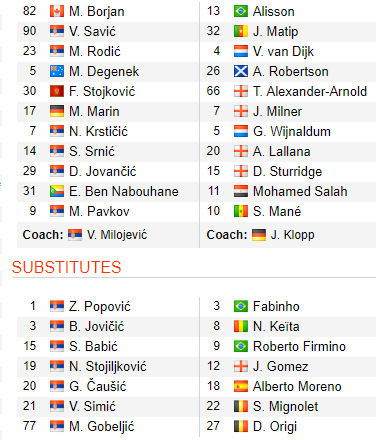379x440 pixels.
Task: Open coach V. Milojević profile
Action: click(x=117, y=235)
